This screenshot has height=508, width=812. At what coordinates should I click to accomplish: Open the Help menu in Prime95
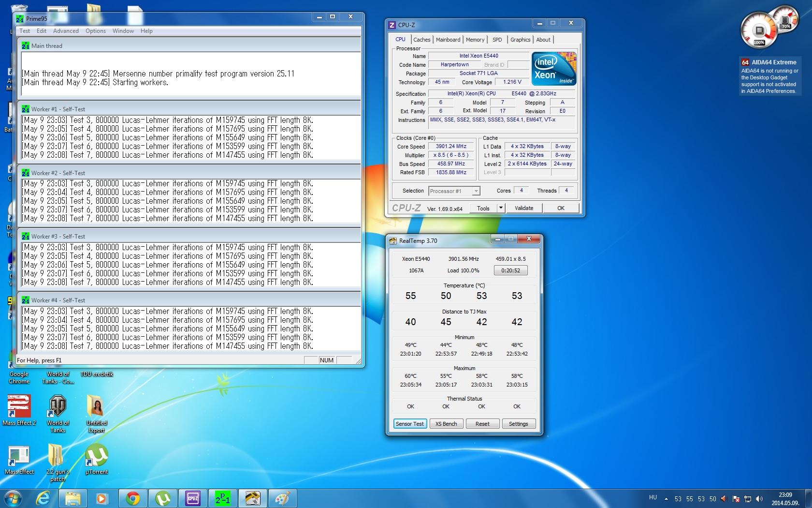coord(146,30)
